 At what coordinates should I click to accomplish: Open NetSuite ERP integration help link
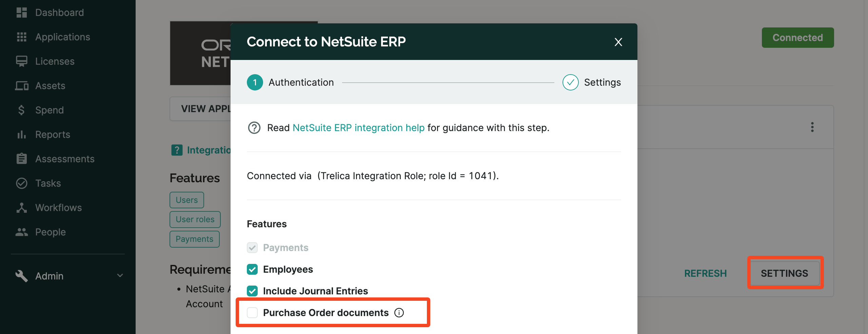pos(358,128)
